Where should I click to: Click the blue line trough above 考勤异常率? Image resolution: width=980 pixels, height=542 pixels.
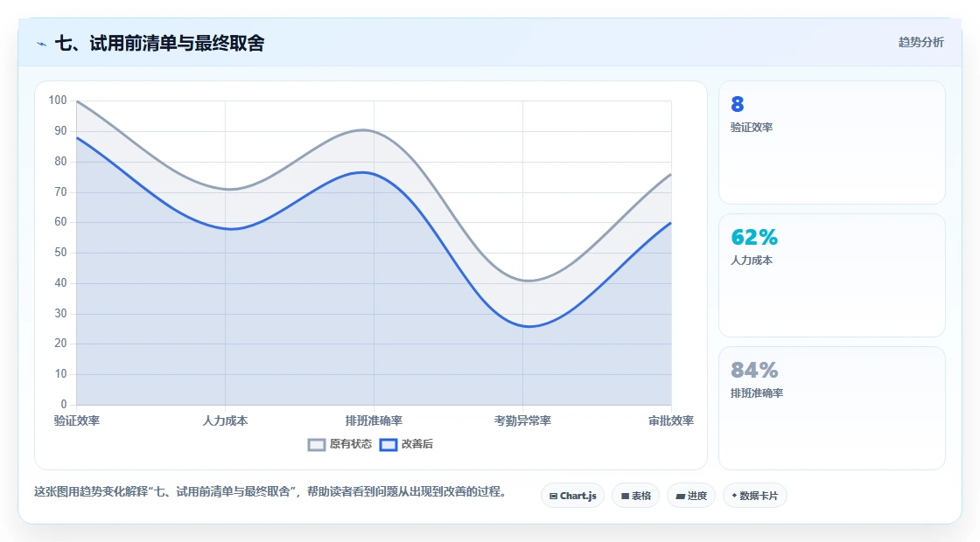(x=528, y=326)
